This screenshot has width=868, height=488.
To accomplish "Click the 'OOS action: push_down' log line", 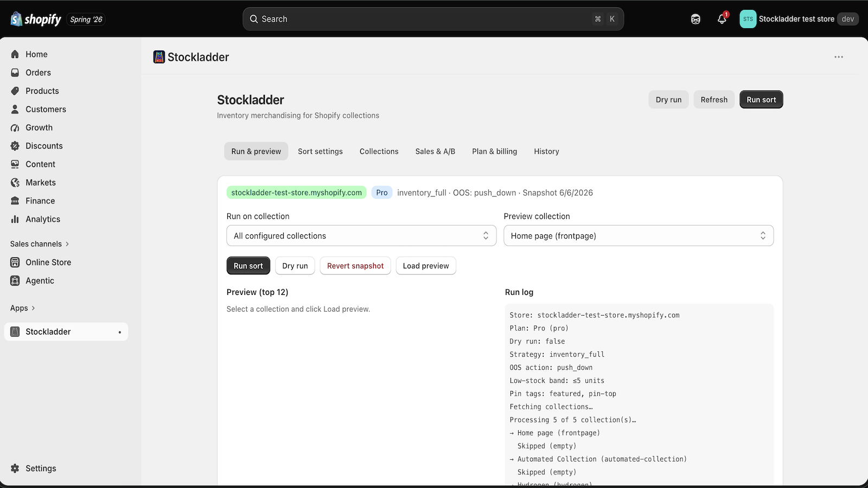I will (x=551, y=368).
